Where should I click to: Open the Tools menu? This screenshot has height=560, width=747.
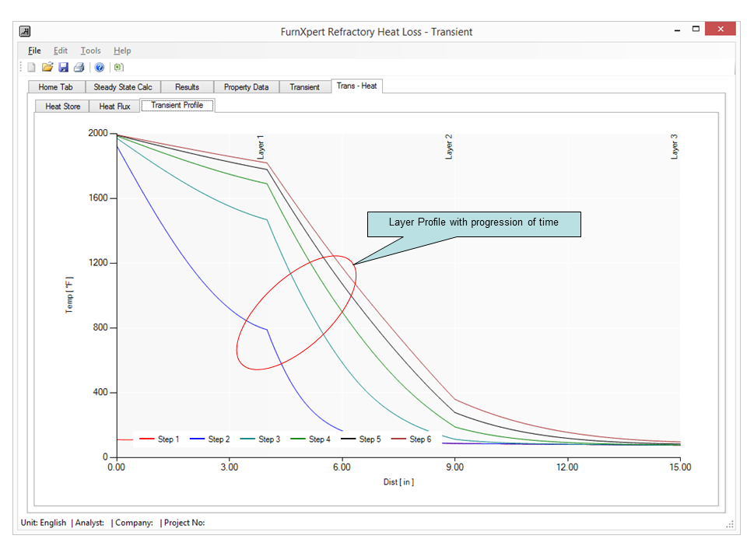coord(90,51)
